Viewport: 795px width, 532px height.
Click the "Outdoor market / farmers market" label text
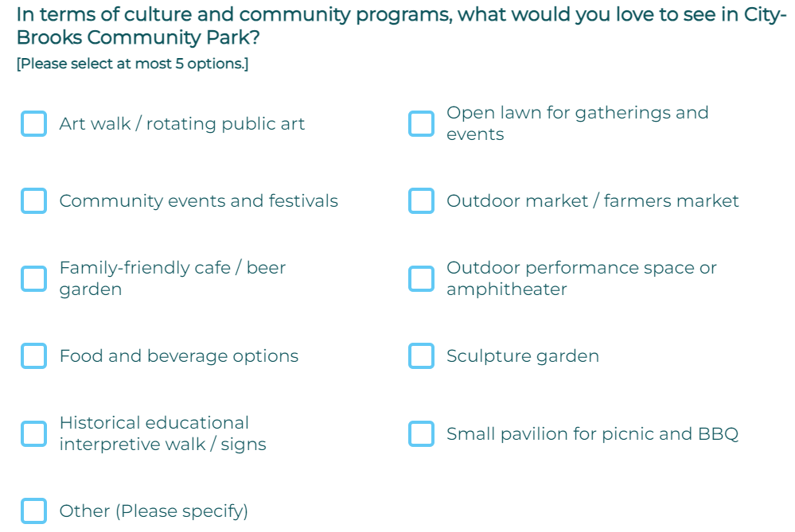click(592, 201)
